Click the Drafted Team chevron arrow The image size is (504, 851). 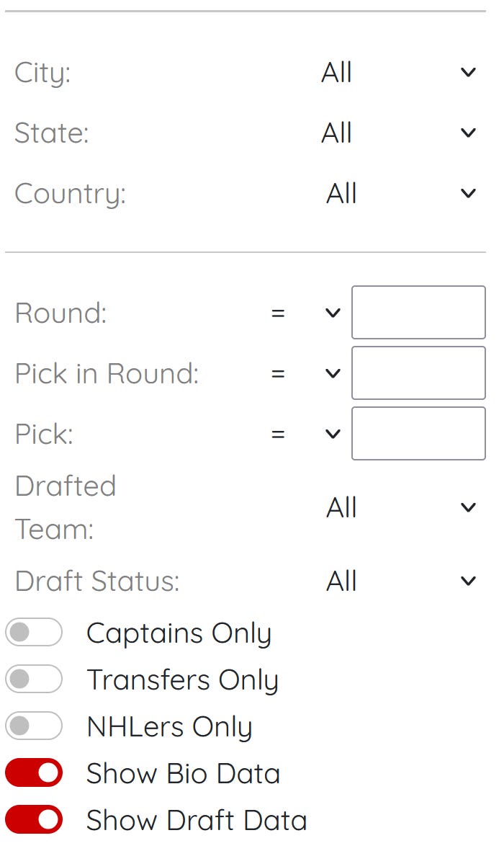click(468, 508)
